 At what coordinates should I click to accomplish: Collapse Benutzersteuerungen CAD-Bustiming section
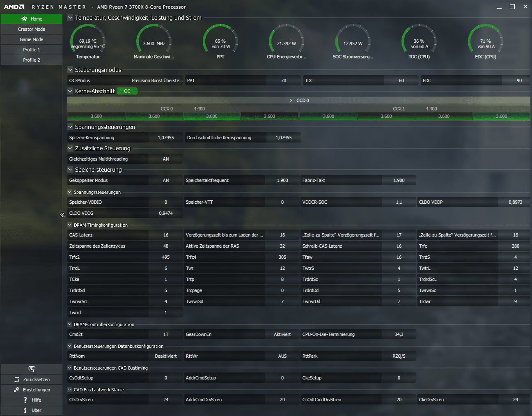pos(70,368)
